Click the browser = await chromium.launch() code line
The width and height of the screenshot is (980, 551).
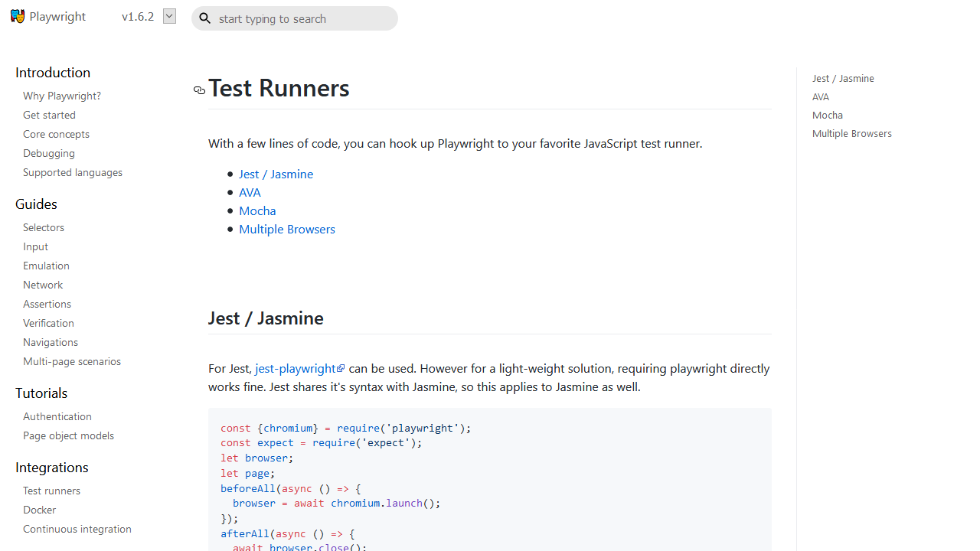pyautogui.click(x=337, y=503)
